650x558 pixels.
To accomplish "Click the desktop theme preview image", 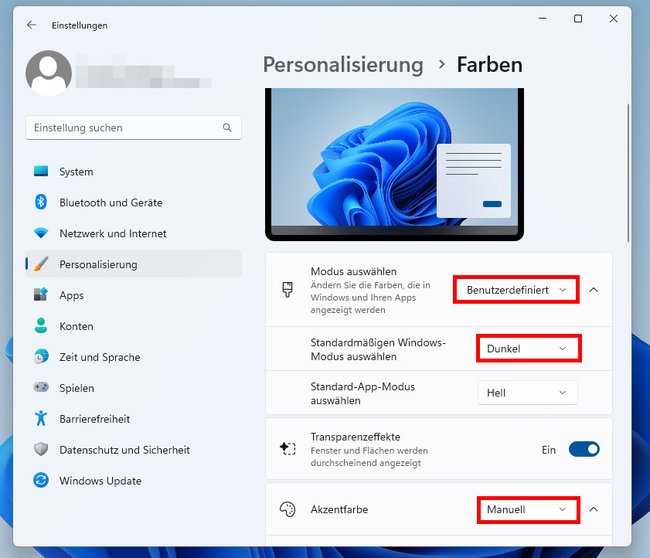I will coord(394,164).
